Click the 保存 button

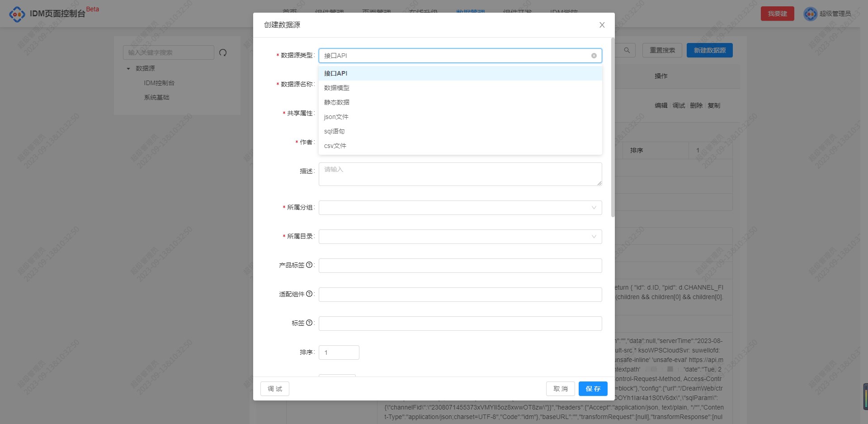pyautogui.click(x=593, y=389)
